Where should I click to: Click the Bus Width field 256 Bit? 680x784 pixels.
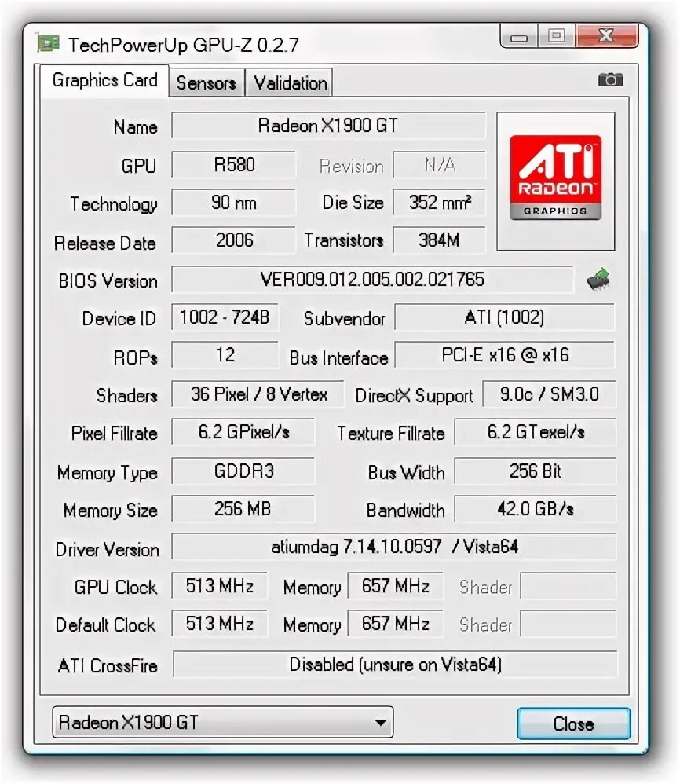pos(535,471)
